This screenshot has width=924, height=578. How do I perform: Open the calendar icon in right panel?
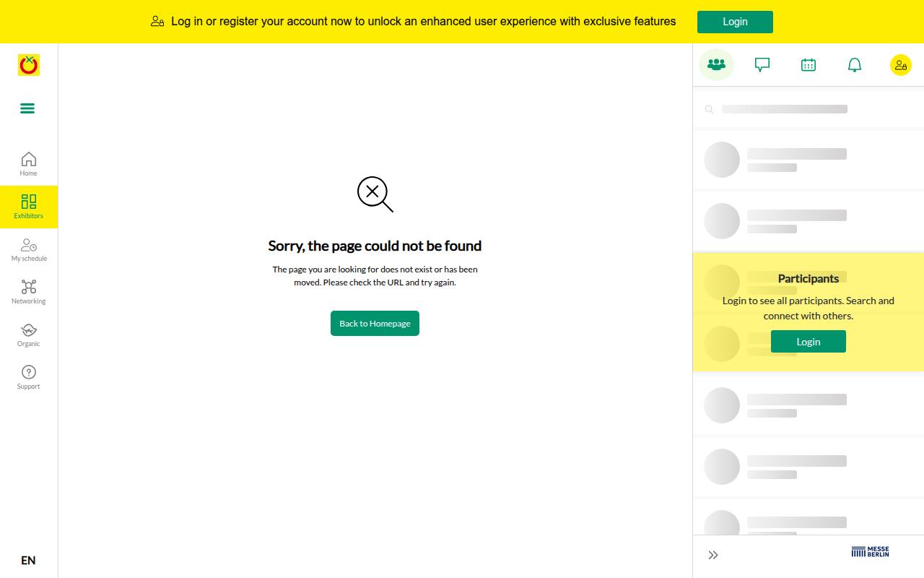(808, 65)
